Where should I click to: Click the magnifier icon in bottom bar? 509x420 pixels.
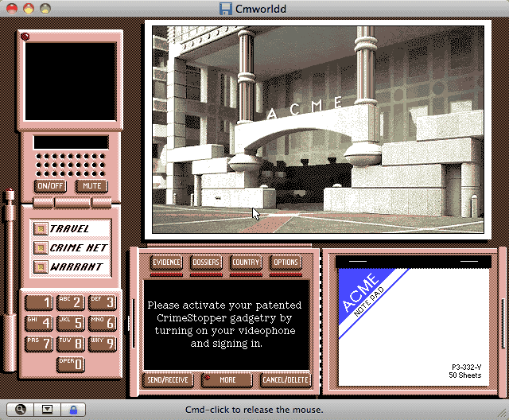[20, 410]
